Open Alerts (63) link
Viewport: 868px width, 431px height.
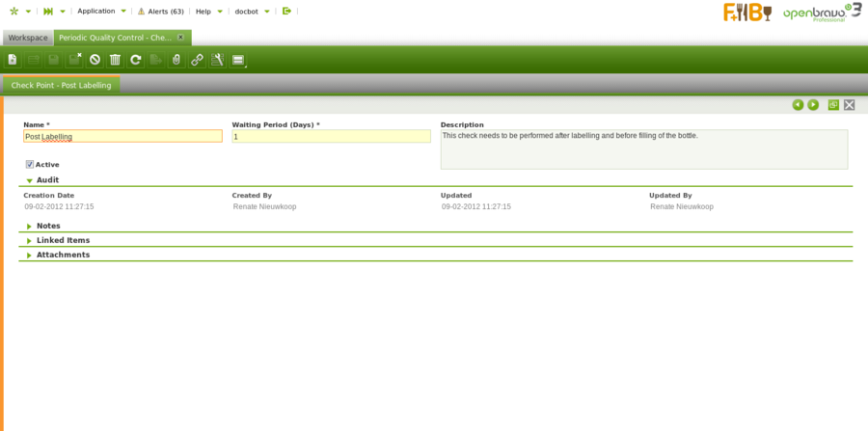click(160, 11)
